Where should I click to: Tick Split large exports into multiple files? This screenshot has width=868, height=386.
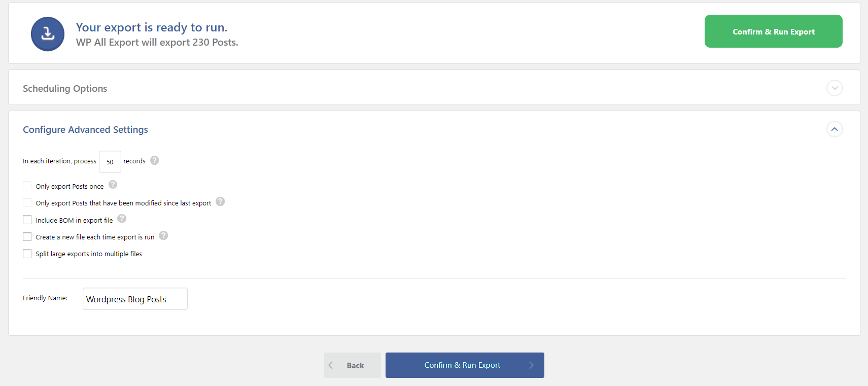27,254
